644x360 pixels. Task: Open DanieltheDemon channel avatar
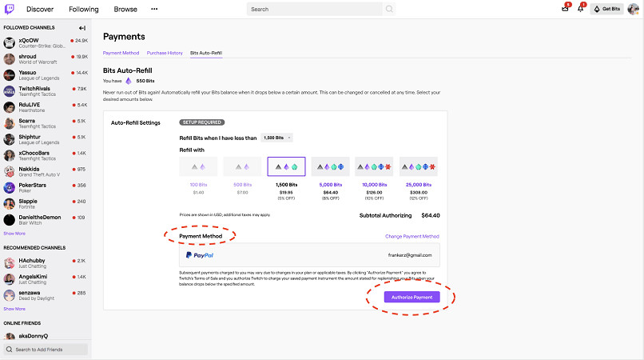click(x=9, y=220)
